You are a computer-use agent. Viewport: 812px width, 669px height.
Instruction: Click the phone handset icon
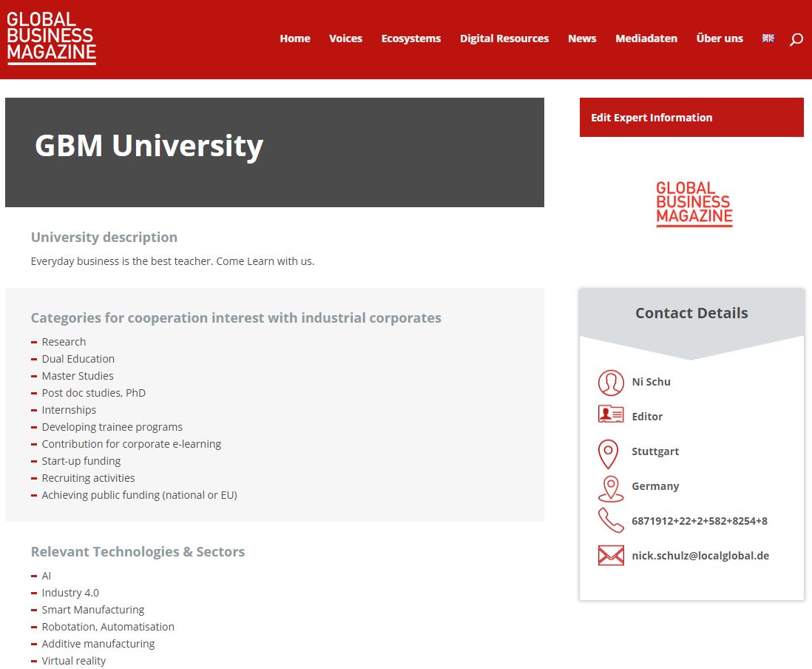coord(611,520)
